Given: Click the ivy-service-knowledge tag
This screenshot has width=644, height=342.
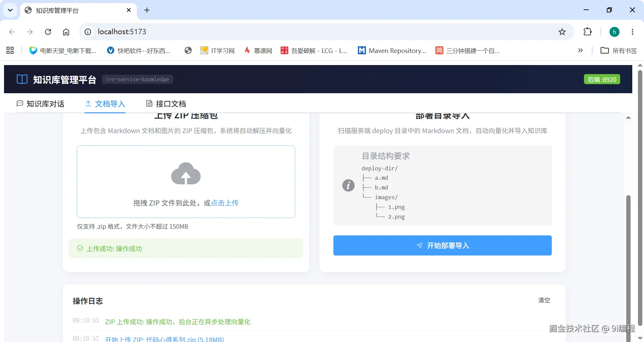Looking at the screenshot, I should [137, 79].
